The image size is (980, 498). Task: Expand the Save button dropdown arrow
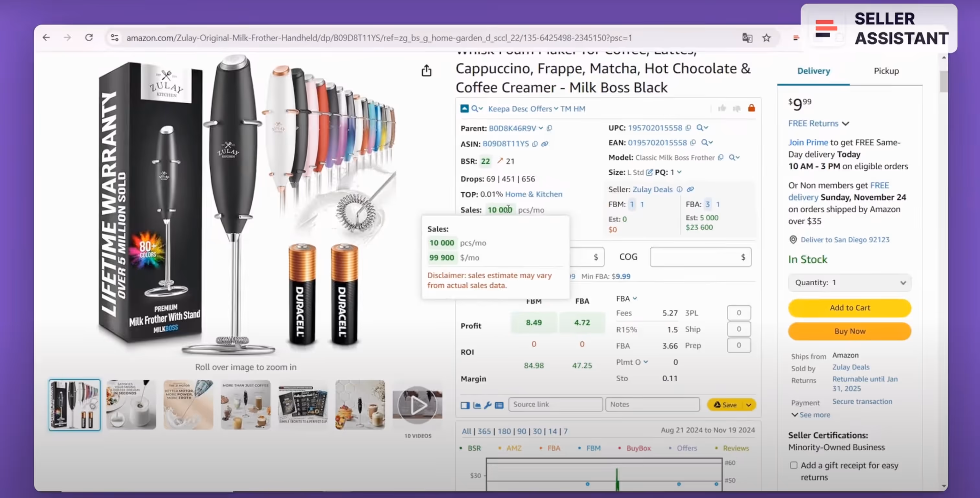coord(749,405)
